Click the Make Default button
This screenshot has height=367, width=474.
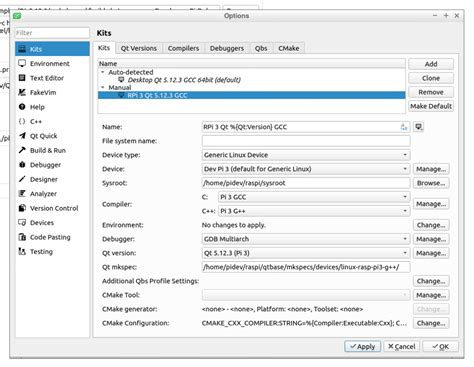point(431,106)
